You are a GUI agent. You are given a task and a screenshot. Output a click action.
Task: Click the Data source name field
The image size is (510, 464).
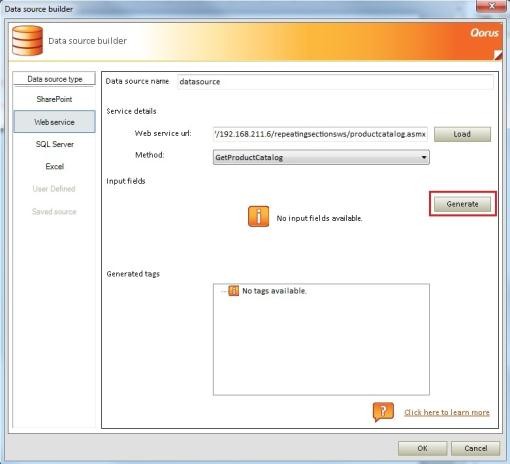point(335,82)
